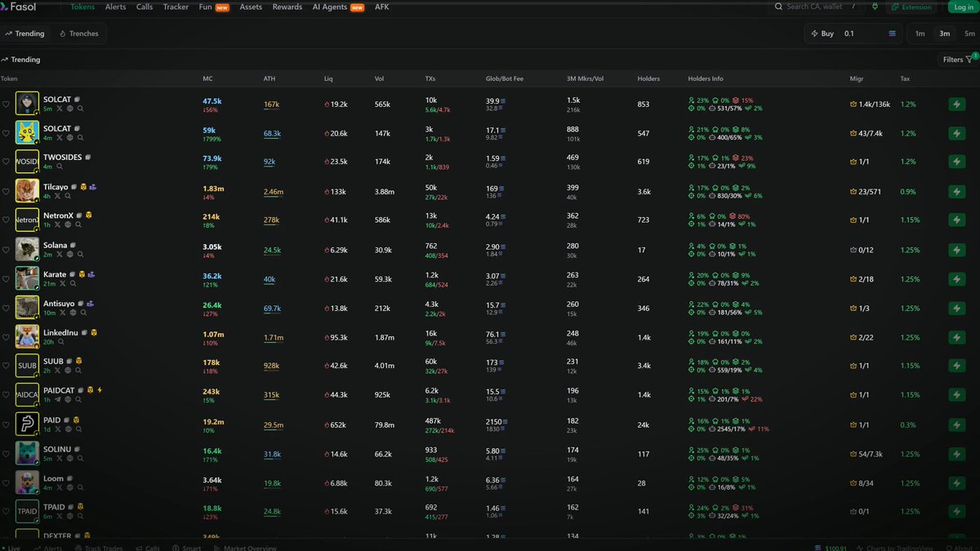Favorite the TWOSIDES token with its heart icon
980x551 pixels.
click(x=6, y=162)
